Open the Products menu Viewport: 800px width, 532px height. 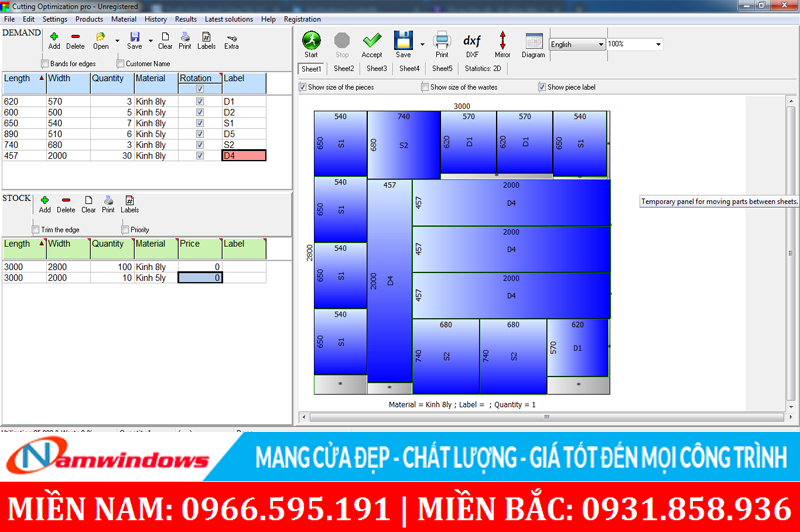(x=89, y=19)
